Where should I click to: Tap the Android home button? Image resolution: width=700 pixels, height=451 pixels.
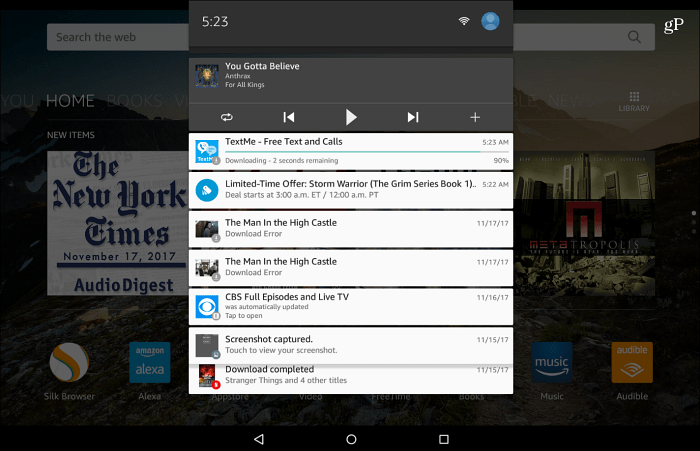351,439
